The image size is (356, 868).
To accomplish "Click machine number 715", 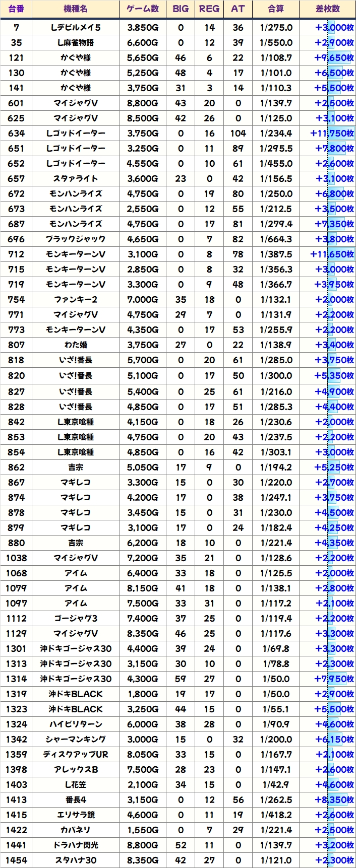I will click(16, 270).
